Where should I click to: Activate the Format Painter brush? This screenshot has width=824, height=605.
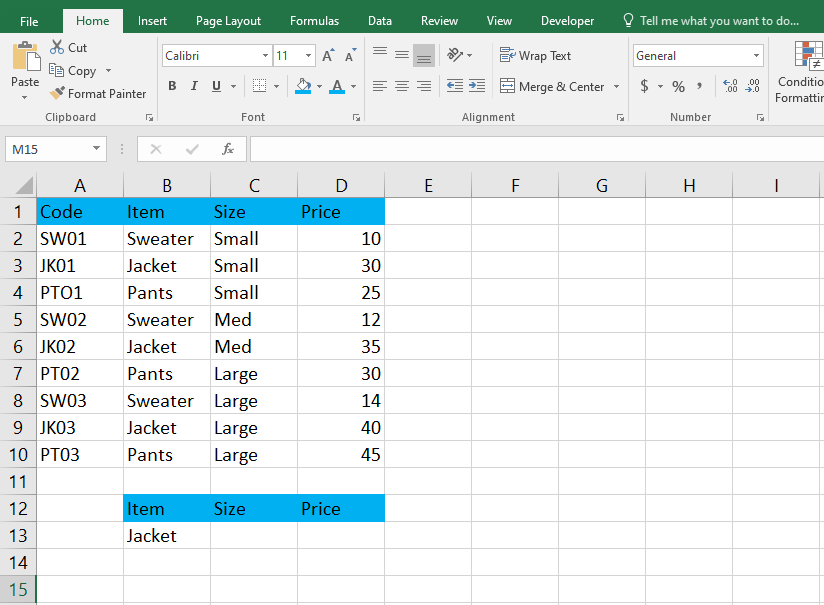(x=57, y=93)
